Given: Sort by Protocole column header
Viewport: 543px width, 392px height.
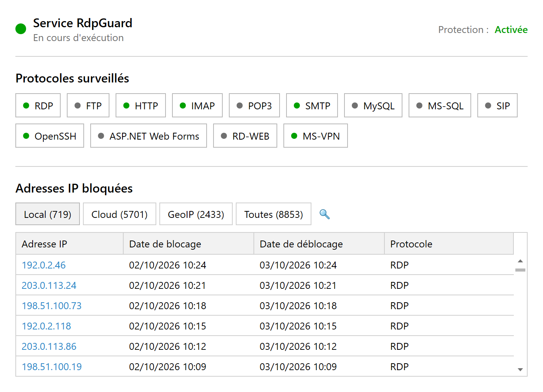Looking at the screenshot, I should click(449, 244).
